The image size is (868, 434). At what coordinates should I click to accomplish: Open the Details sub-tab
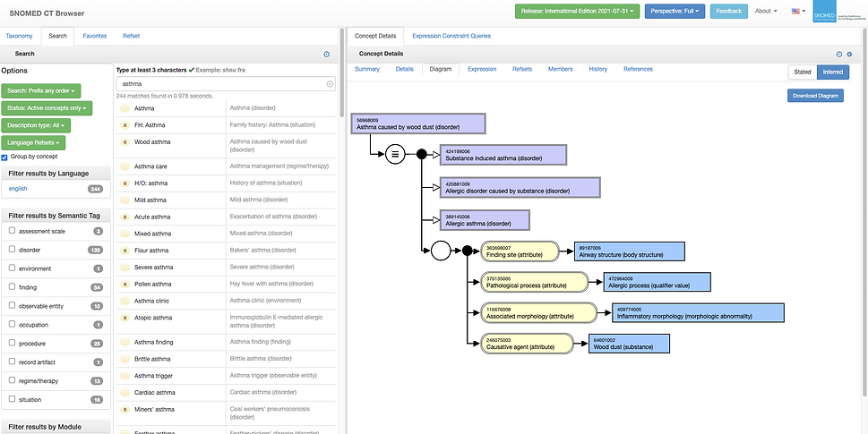pos(405,69)
